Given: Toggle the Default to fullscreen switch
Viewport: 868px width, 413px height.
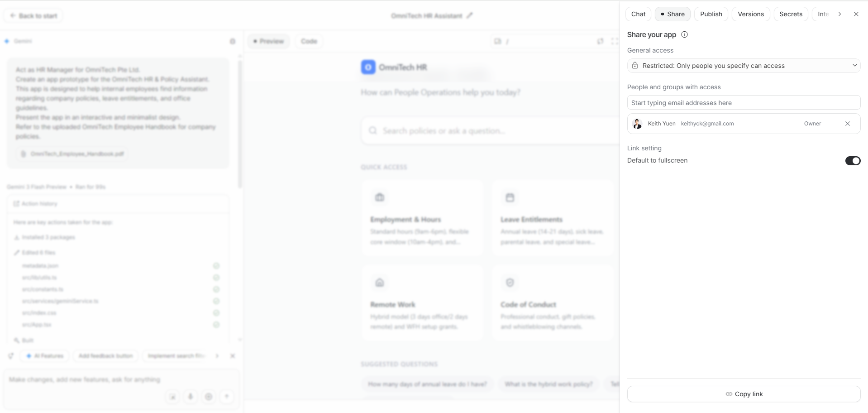Looking at the screenshot, I should tap(853, 161).
